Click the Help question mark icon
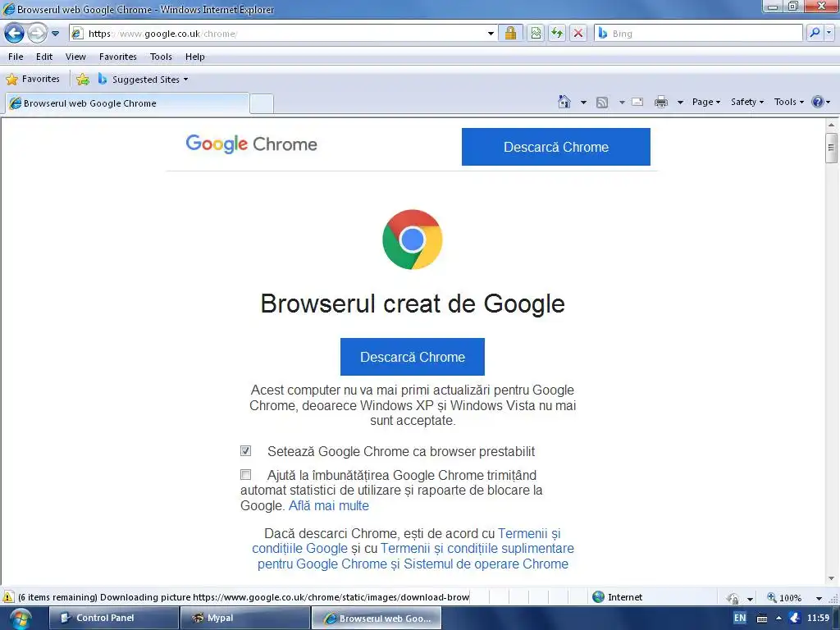 [x=818, y=102]
